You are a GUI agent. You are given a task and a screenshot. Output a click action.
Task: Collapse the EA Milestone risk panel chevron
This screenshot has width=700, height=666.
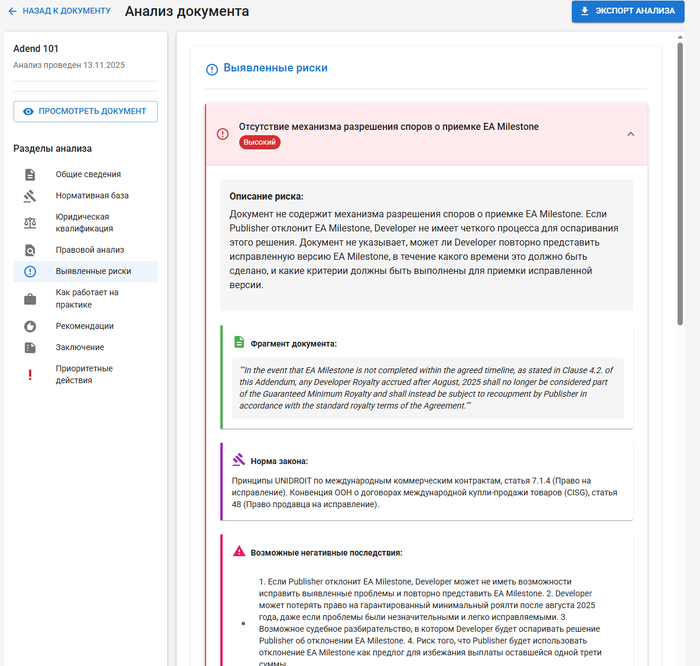[630, 134]
